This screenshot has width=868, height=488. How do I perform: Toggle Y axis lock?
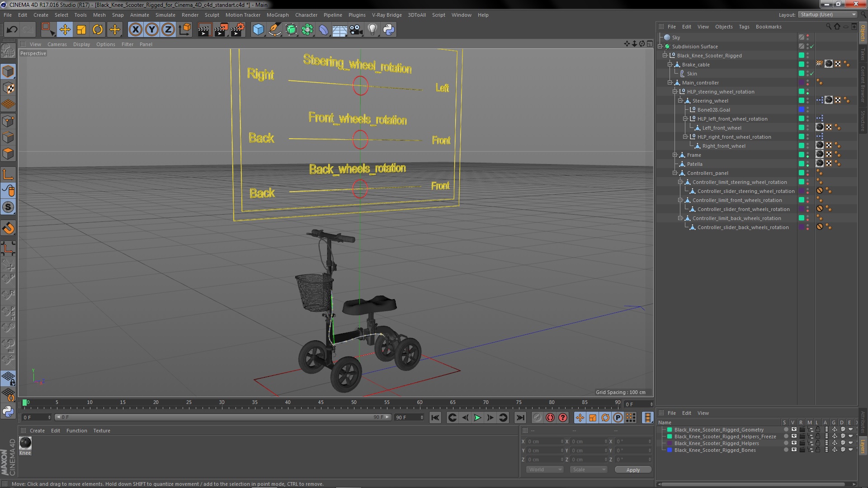pos(152,30)
